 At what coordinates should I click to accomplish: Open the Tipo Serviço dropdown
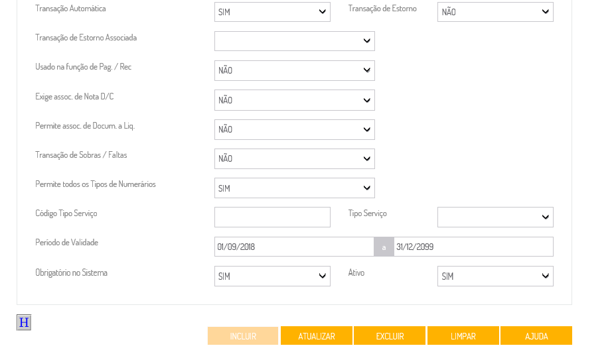(x=495, y=217)
